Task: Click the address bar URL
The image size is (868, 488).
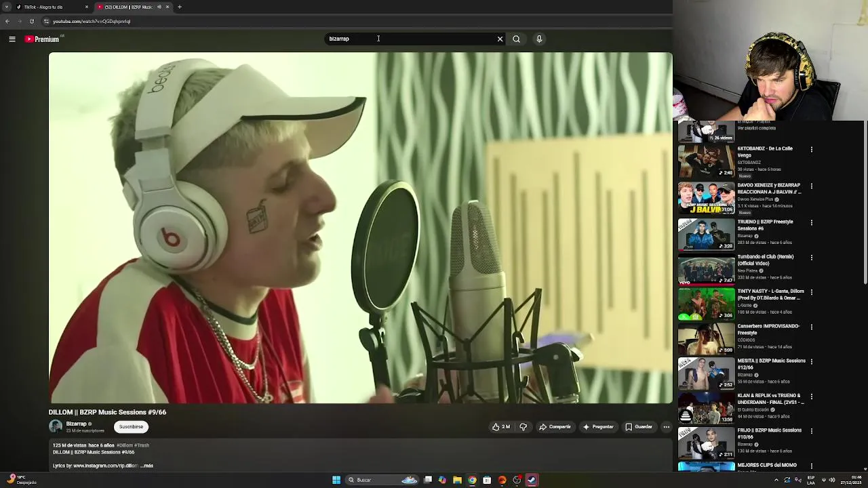Action: pyautogui.click(x=92, y=21)
